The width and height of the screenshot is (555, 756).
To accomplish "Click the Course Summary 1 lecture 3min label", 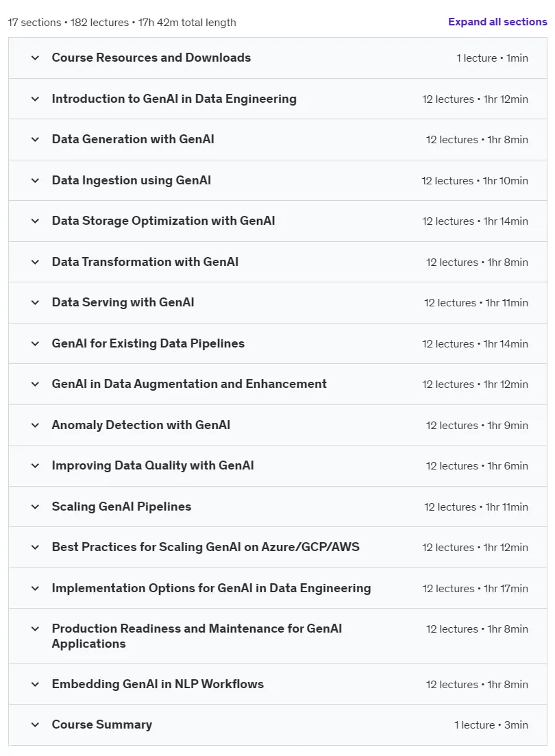I will (491, 724).
